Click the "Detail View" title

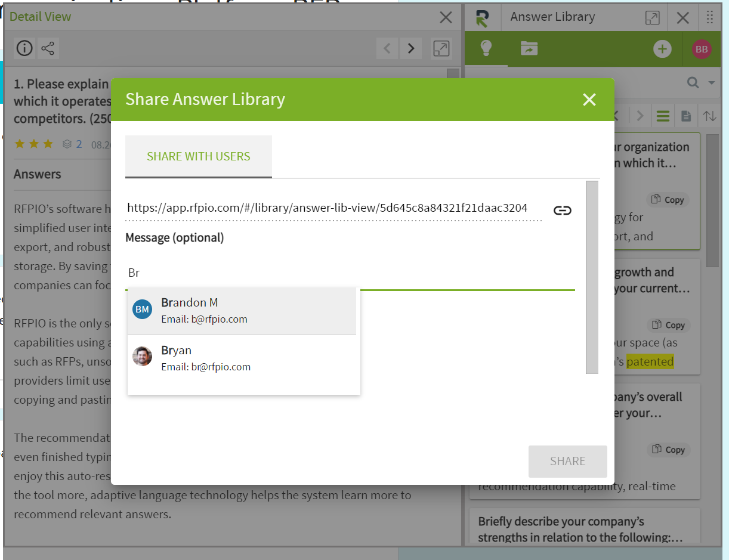coord(41,17)
